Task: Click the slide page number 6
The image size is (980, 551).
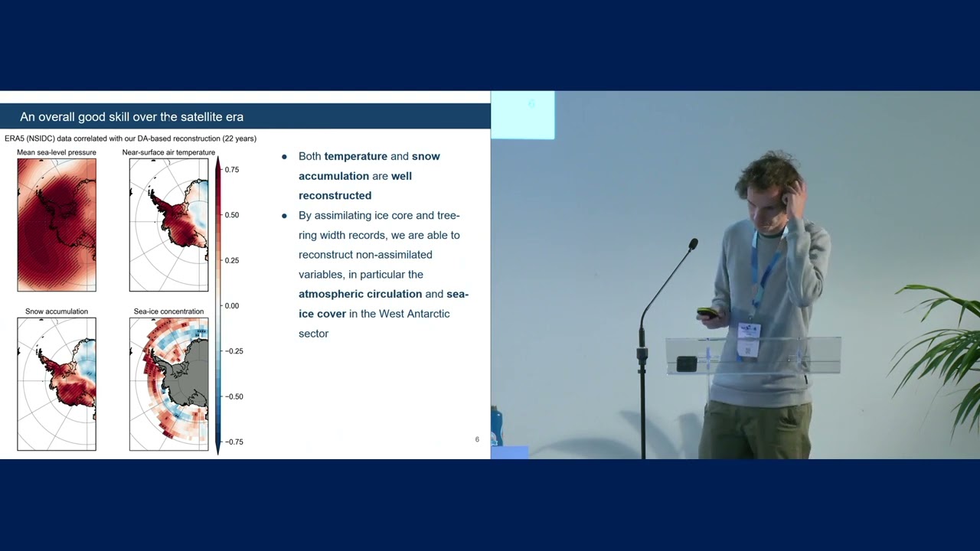Action: coord(477,439)
